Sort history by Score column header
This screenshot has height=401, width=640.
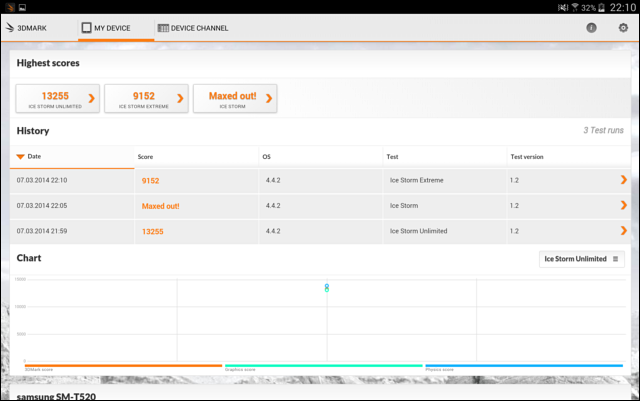[196, 156]
